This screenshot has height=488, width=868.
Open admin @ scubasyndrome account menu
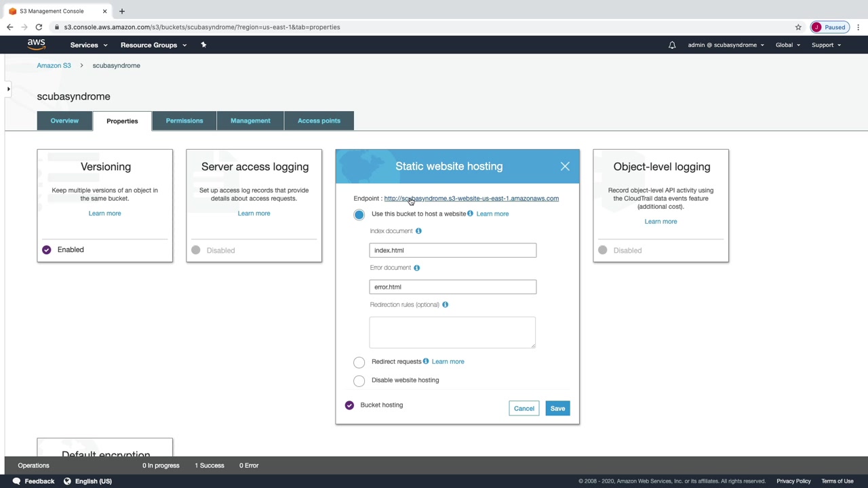point(726,45)
